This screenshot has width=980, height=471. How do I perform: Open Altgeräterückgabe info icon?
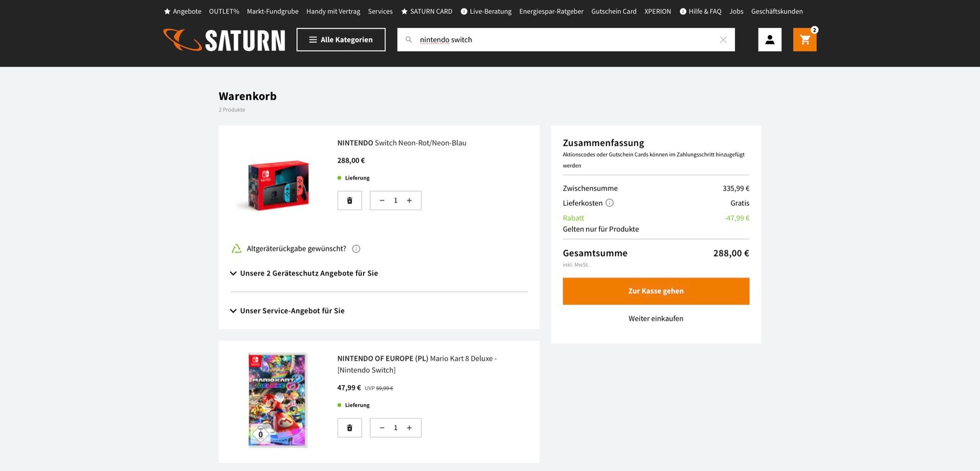[x=356, y=249]
